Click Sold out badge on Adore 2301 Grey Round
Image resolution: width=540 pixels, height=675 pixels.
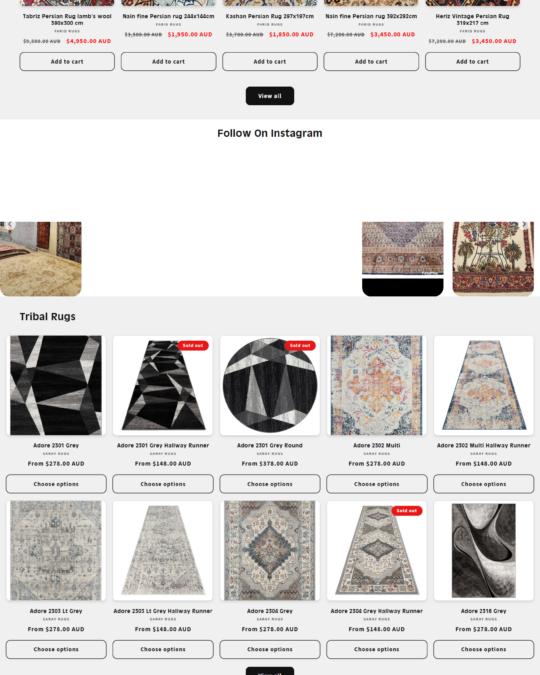(300, 346)
